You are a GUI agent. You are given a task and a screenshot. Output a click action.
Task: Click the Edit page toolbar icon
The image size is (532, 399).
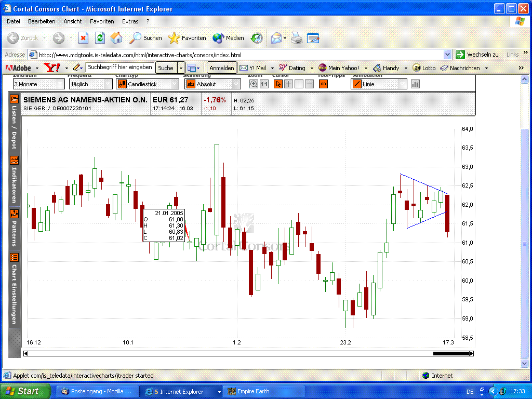pyautogui.click(x=313, y=38)
